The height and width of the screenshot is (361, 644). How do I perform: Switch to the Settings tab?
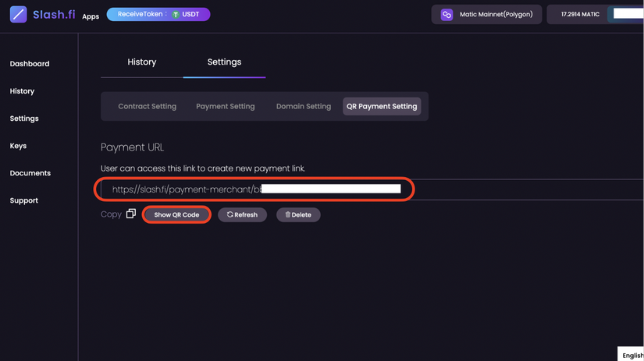tap(224, 62)
